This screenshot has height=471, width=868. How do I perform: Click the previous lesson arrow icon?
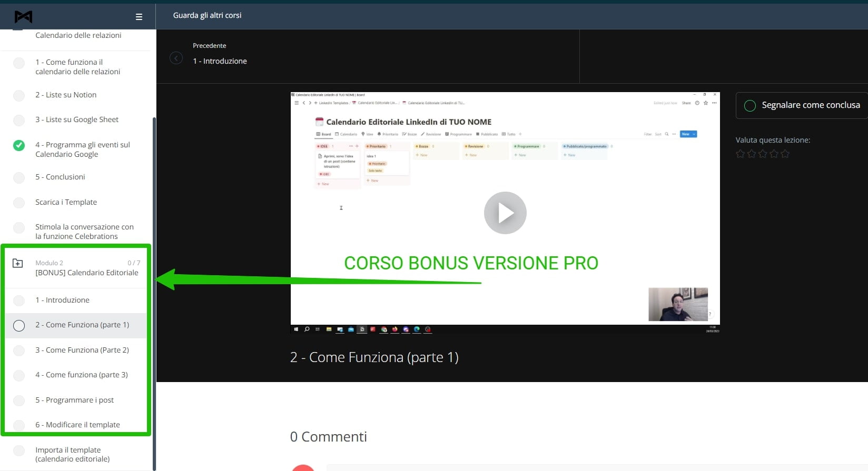(x=176, y=58)
